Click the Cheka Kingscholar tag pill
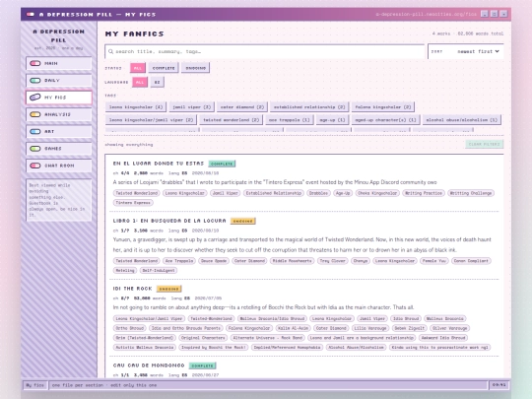Screen dimensions: 532x399 377,193
